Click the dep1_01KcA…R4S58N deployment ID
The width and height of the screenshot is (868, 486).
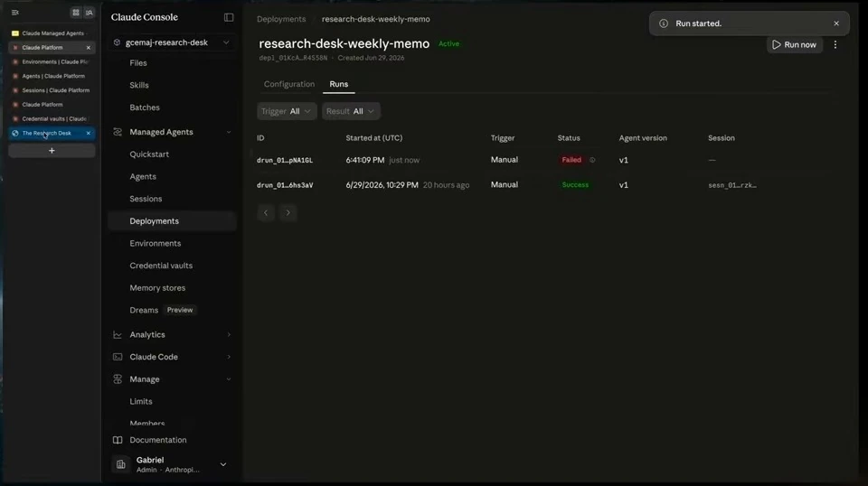point(293,58)
